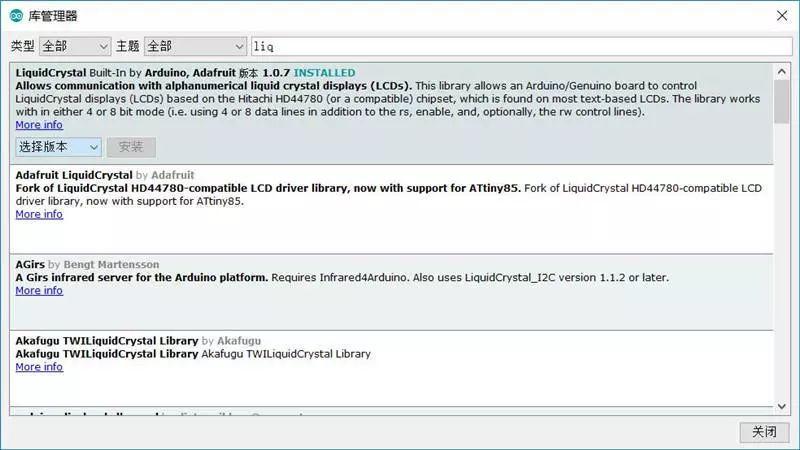Open More info link for Adafruit LiquidCrystal
The width and height of the screenshot is (800, 450).
click(x=39, y=214)
